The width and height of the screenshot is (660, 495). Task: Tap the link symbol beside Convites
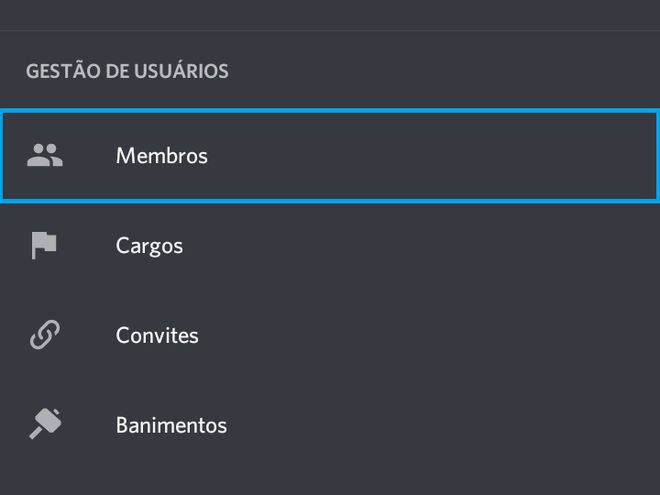pyautogui.click(x=45, y=335)
